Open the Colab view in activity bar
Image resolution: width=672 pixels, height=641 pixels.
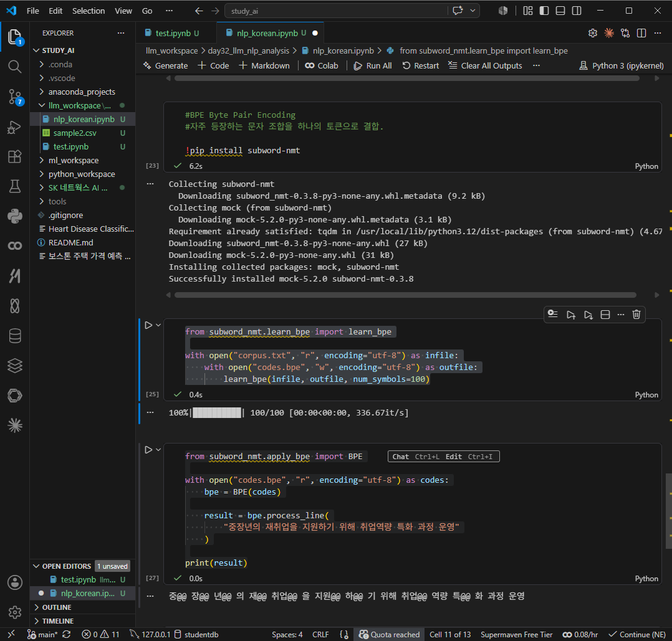14,246
